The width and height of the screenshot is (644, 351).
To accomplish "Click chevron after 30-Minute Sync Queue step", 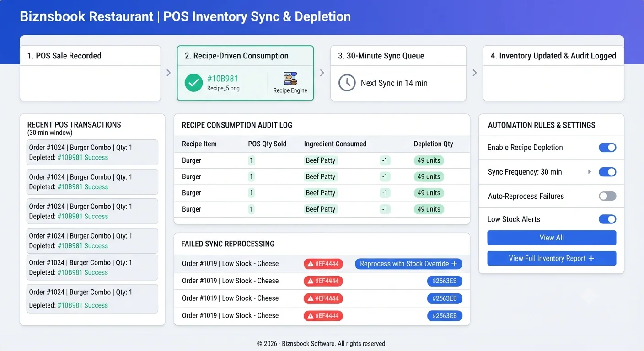I will 475,73.
